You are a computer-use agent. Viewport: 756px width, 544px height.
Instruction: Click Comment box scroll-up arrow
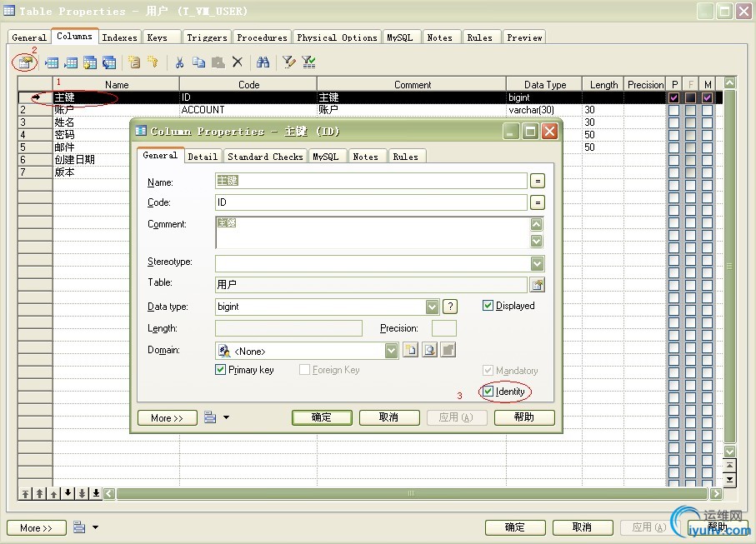tap(537, 225)
